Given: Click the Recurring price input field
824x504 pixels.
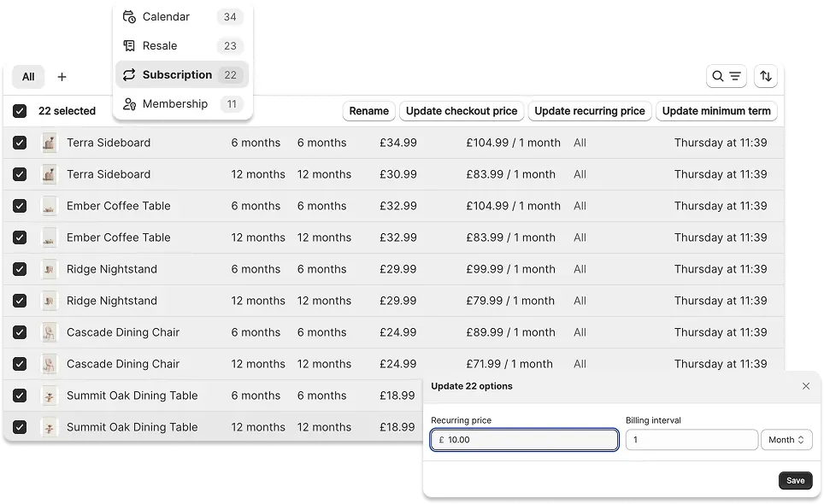Looking at the screenshot, I should coord(523,439).
